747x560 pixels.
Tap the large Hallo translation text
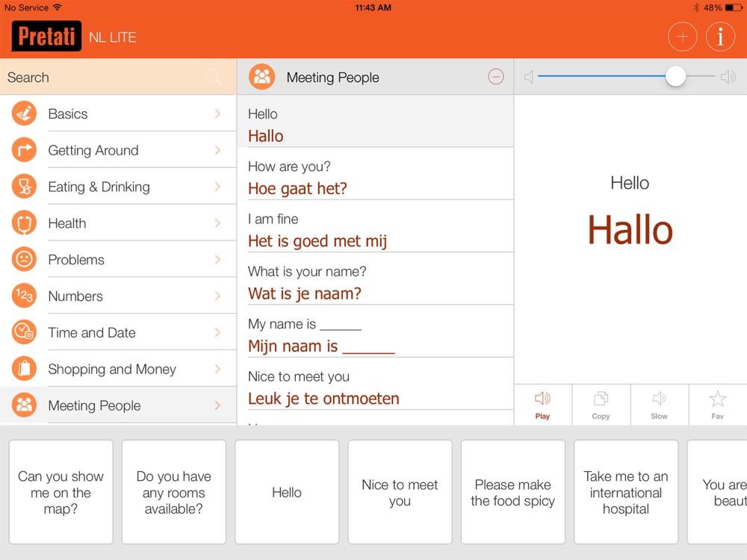(x=630, y=230)
